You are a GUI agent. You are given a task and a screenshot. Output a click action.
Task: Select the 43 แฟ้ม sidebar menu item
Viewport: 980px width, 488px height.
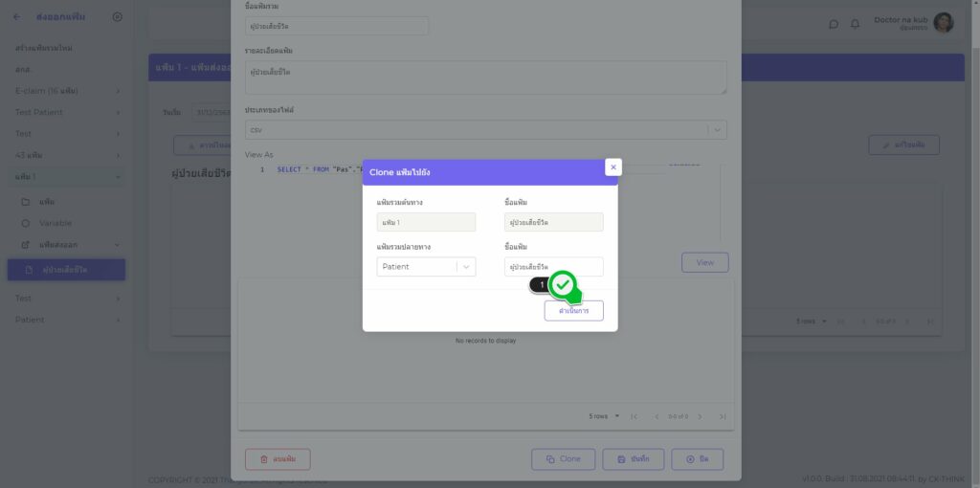(66, 155)
